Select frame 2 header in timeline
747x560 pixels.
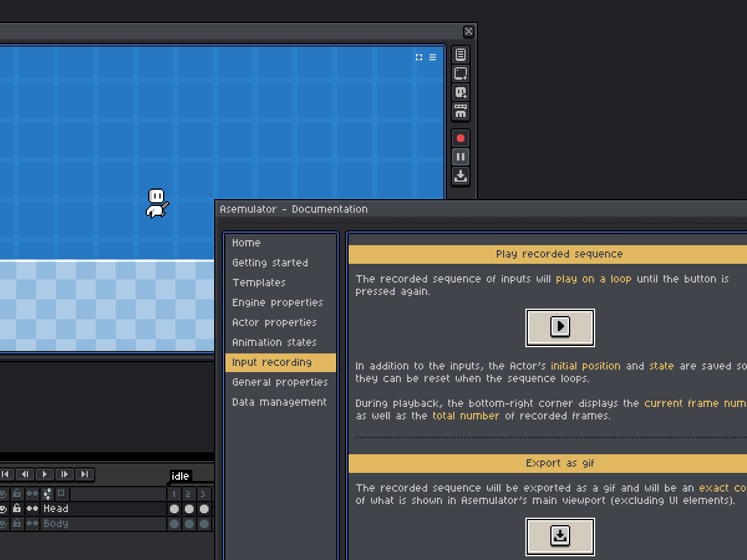pyautogui.click(x=189, y=494)
